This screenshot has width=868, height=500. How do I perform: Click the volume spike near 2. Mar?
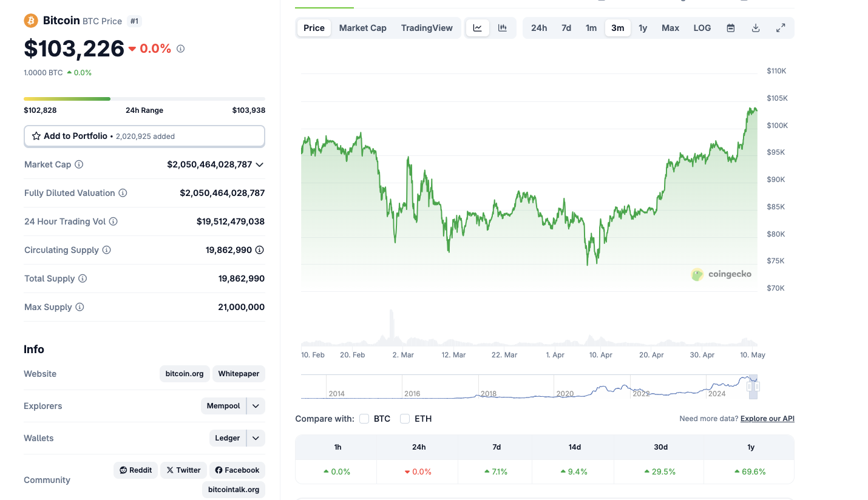tap(392, 326)
